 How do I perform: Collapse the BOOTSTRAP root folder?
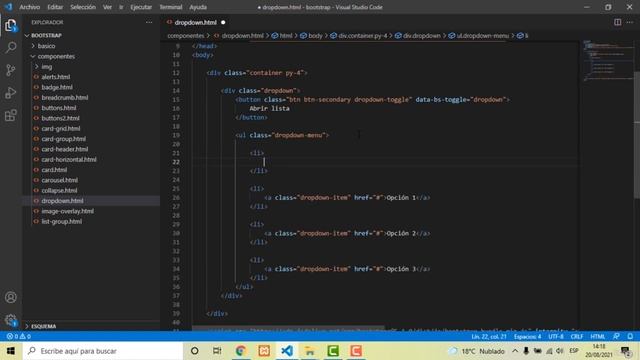click(46, 36)
